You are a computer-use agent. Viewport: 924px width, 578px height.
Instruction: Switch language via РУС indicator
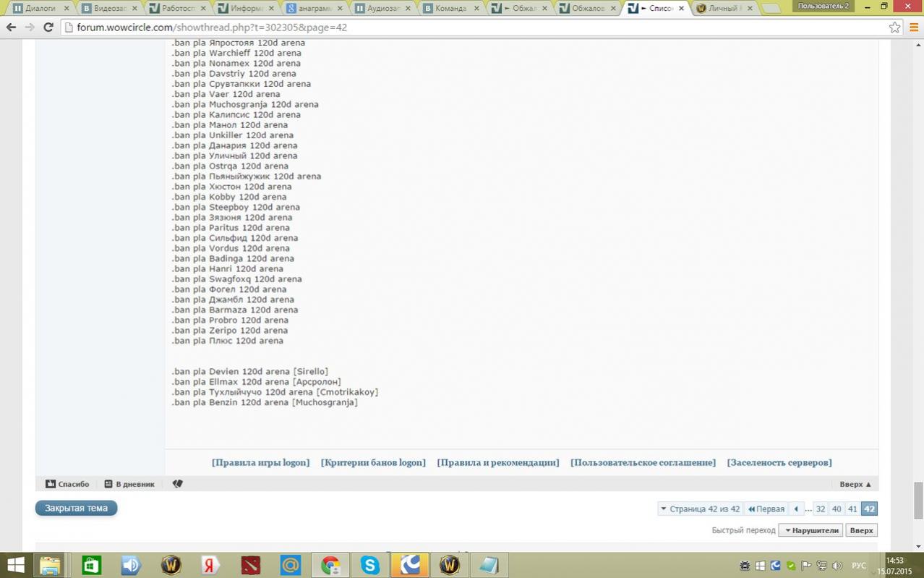[858, 565]
